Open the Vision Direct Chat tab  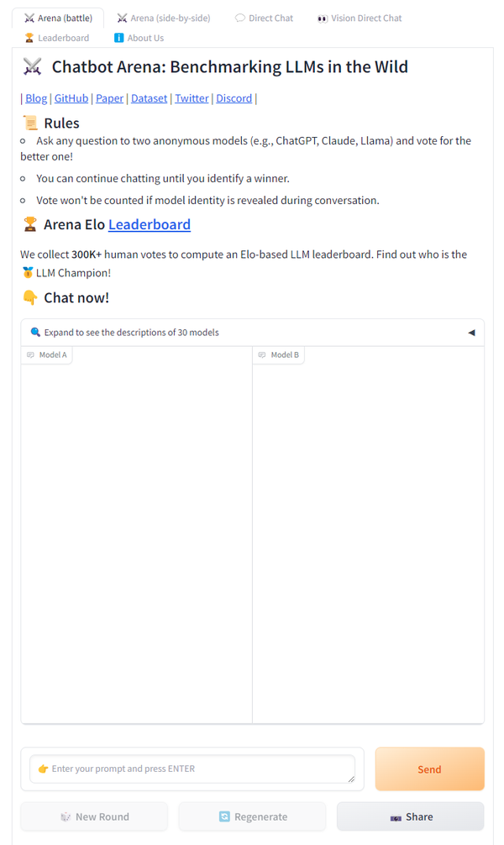pyautogui.click(x=360, y=18)
